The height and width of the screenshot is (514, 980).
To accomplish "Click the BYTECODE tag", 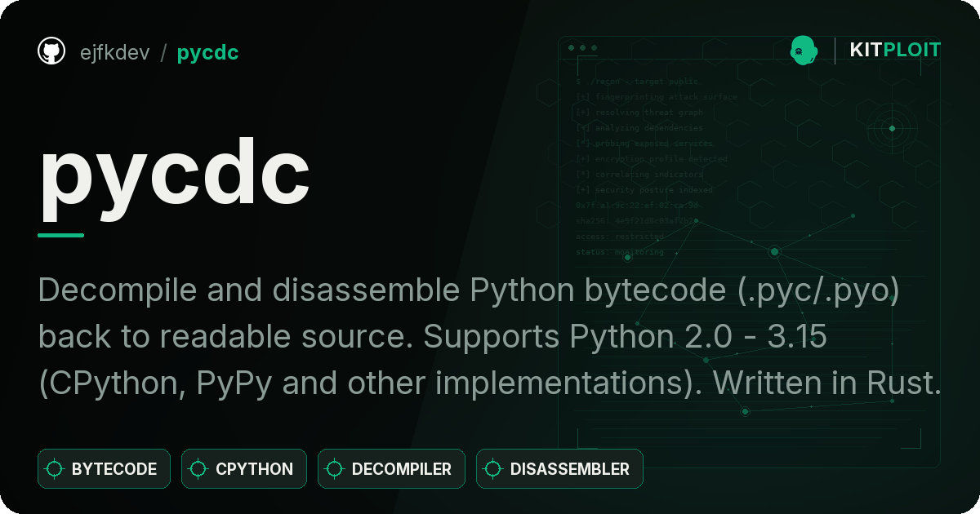I will point(104,469).
